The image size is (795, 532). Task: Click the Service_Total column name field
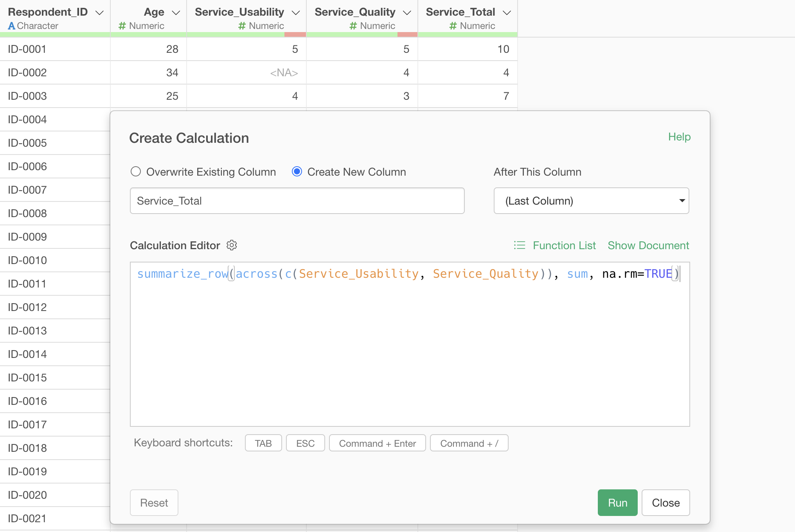tap(297, 201)
